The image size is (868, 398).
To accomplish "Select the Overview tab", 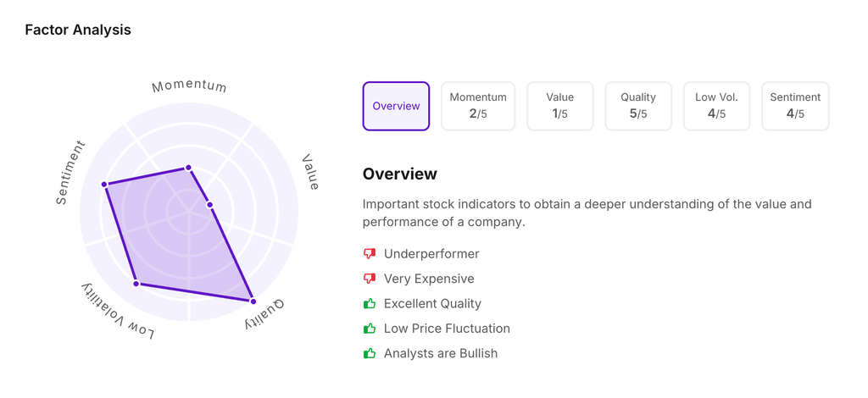I will (396, 106).
